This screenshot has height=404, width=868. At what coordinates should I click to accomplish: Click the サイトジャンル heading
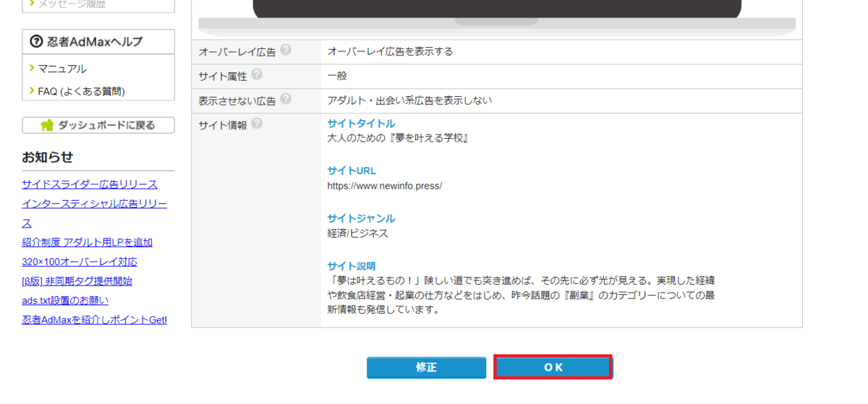tap(361, 218)
